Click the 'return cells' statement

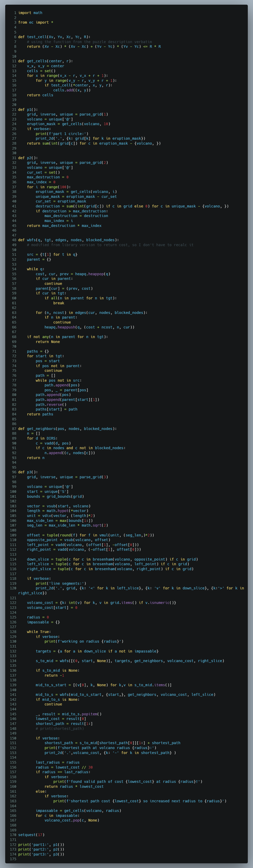pos(40,95)
